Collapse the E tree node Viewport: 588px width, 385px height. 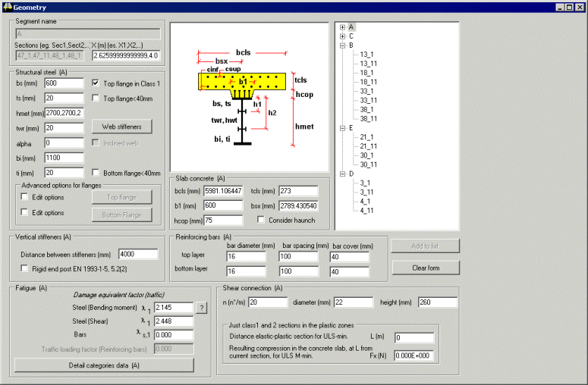tap(343, 128)
